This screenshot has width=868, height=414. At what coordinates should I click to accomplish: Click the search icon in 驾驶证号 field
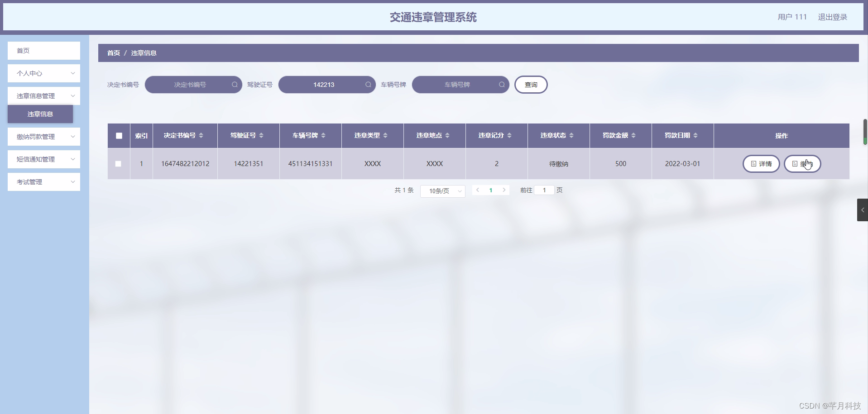pos(369,85)
